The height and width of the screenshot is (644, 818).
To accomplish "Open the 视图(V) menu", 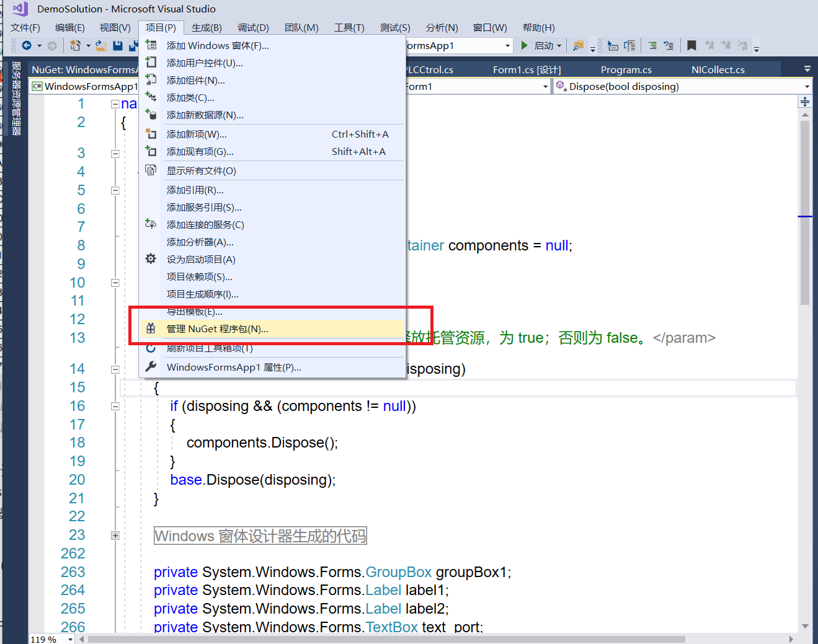I will coord(115,27).
